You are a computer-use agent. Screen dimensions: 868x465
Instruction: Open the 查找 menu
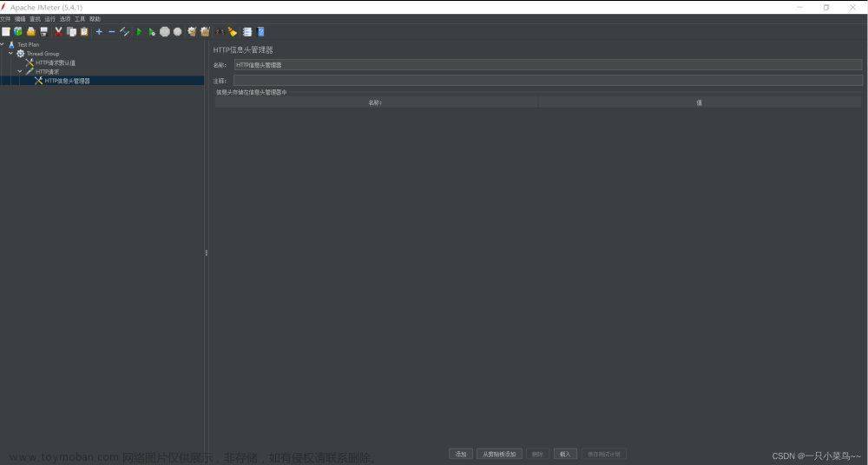click(35, 19)
